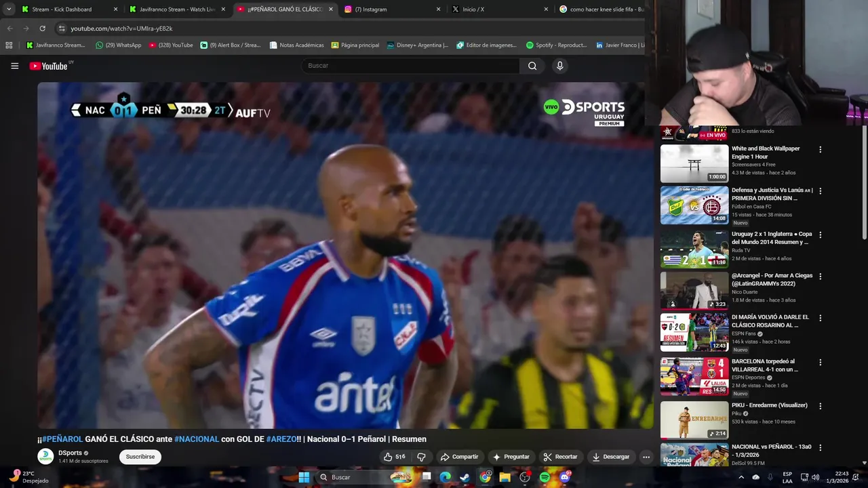The height and width of the screenshot is (488, 868).
Task: Open Steam from the taskbar
Action: (x=465, y=477)
